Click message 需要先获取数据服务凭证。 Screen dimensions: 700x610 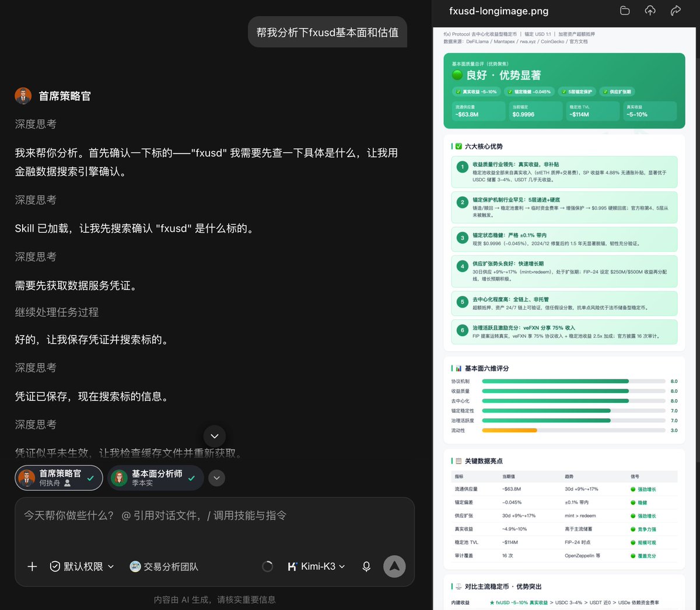pos(76,285)
